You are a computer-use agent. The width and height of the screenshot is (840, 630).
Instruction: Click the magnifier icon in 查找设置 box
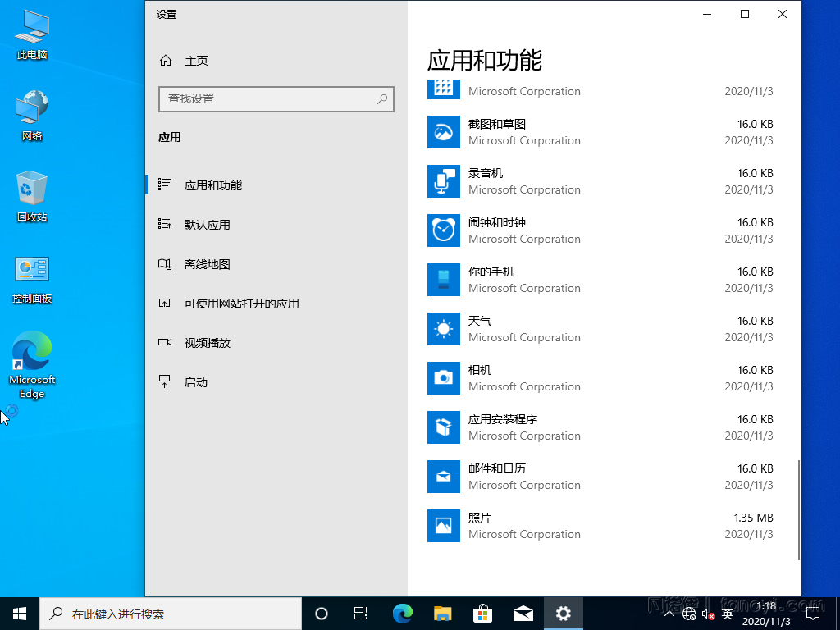point(382,98)
